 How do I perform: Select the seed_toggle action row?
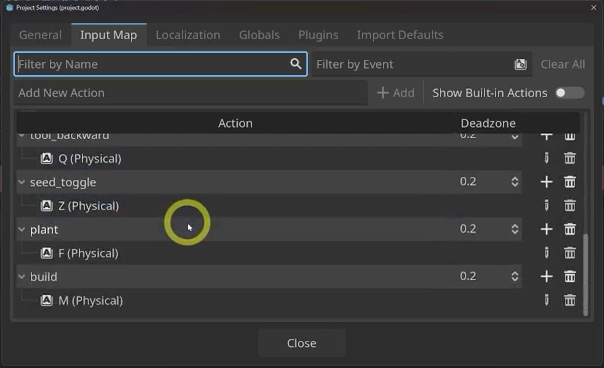(269, 182)
